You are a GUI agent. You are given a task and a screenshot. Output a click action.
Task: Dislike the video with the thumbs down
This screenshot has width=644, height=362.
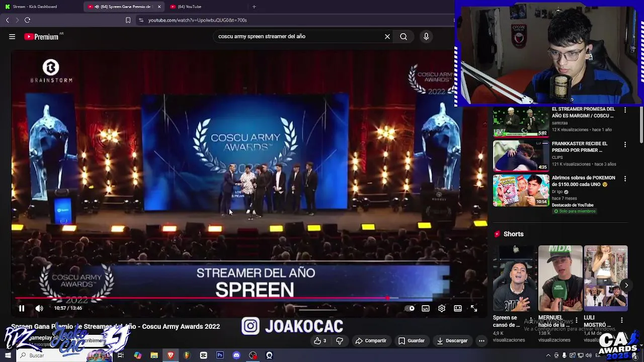pos(340,340)
